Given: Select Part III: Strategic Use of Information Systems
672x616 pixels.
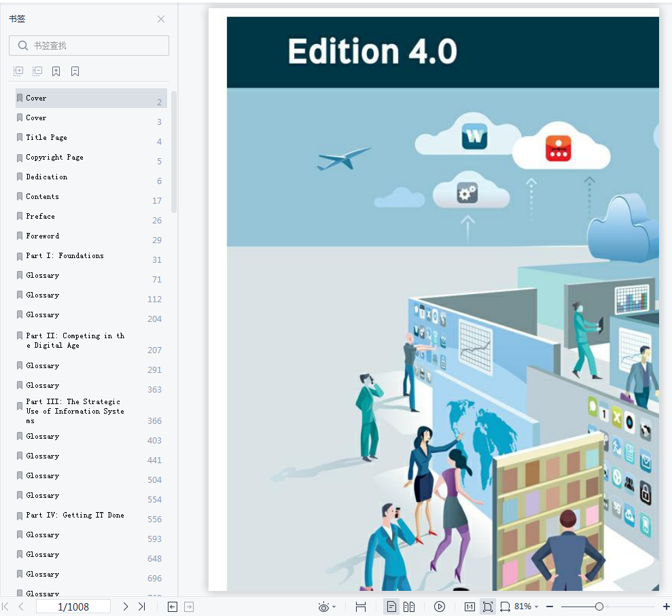Looking at the screenshot, I should (91, 412).
